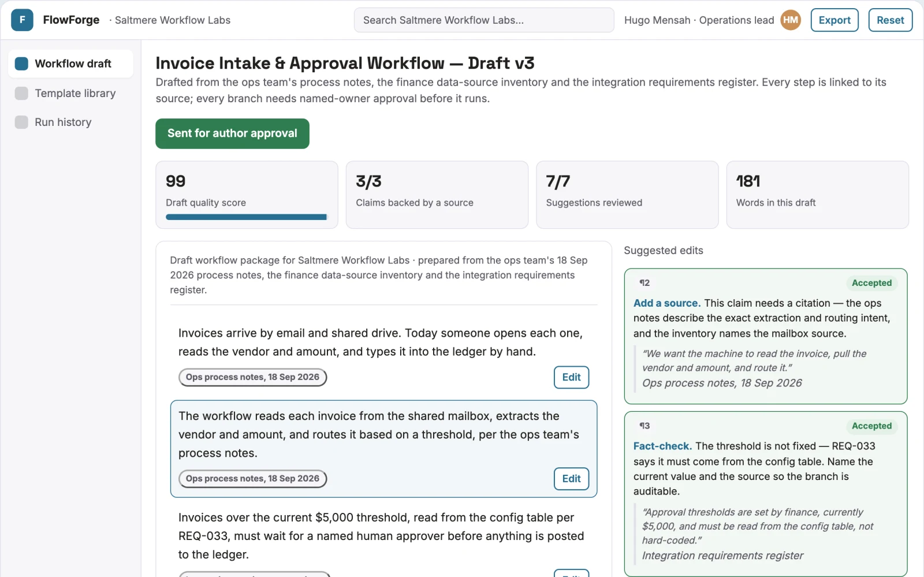Image resolution: width=924 pixels, height=577 pixels.
Task: Open Workflow draft in sidebar
Action: tap(70, 64)
